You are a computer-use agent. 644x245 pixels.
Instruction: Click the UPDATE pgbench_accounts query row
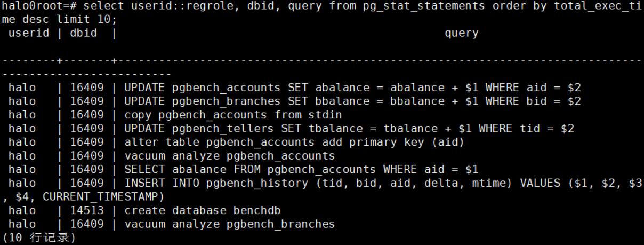pyautogui.click(x=352, y=88)
